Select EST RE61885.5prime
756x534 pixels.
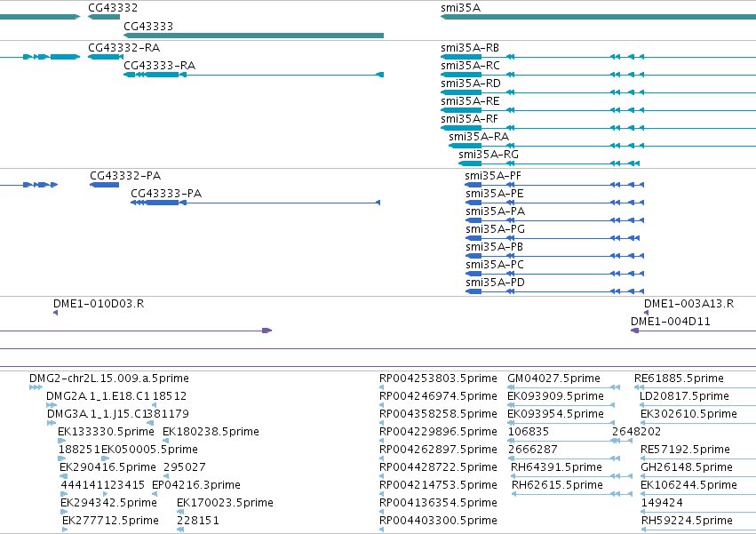click(x=679, y=379)
